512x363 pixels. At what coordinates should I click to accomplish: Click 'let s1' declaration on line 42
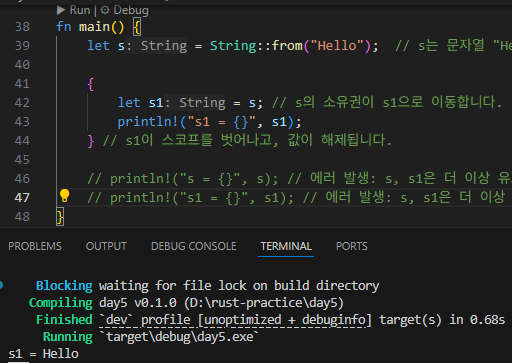click(140, 103)
